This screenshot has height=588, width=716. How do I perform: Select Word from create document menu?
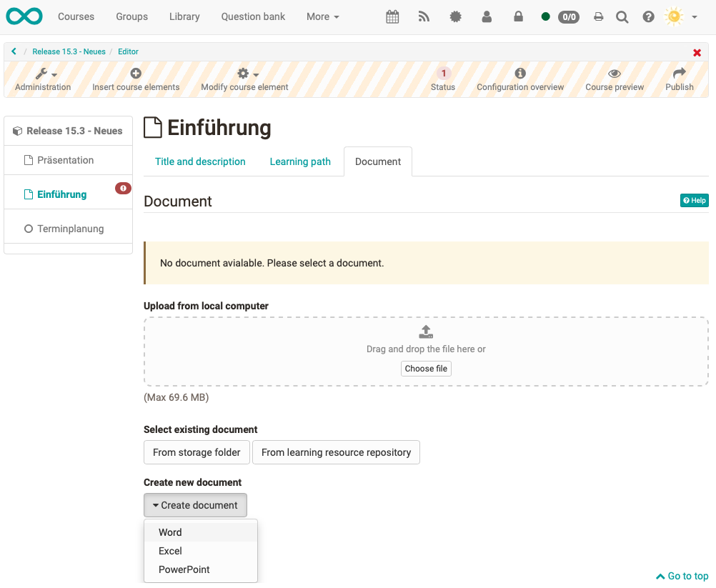point(170,532)
